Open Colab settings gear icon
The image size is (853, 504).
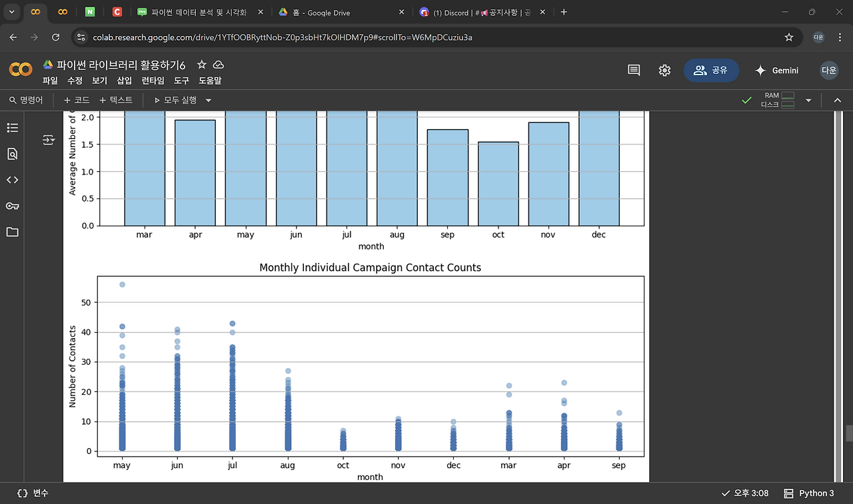coord(664,71)
